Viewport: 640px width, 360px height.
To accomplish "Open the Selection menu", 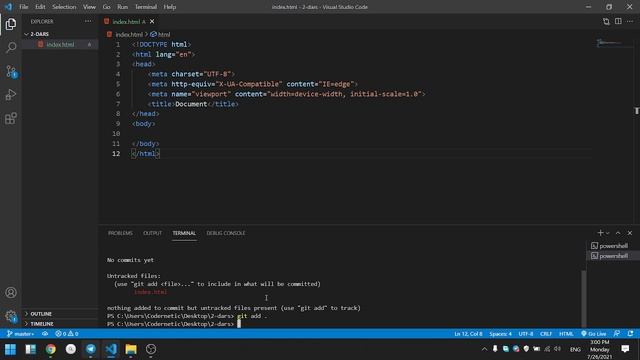I will (x=64, y=7).
